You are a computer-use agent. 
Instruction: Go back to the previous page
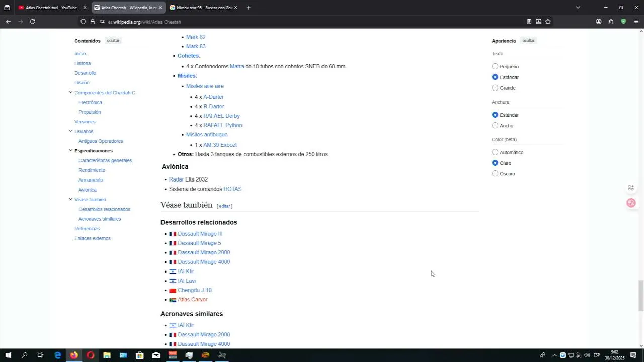coord(8,22)
